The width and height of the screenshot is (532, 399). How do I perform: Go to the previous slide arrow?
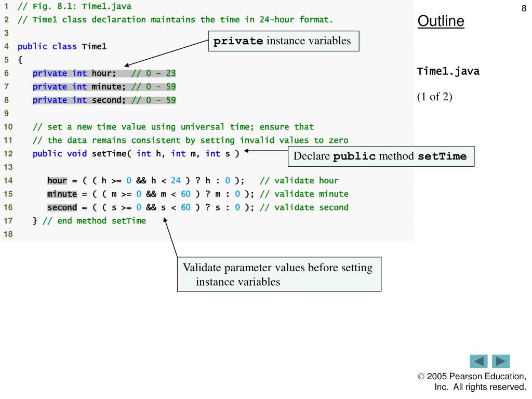tap(478, 362)
